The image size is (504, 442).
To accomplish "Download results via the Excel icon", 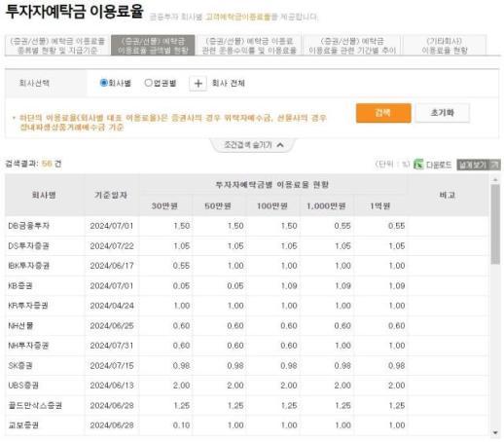I will pyautogui.click(x=418, y=165).
